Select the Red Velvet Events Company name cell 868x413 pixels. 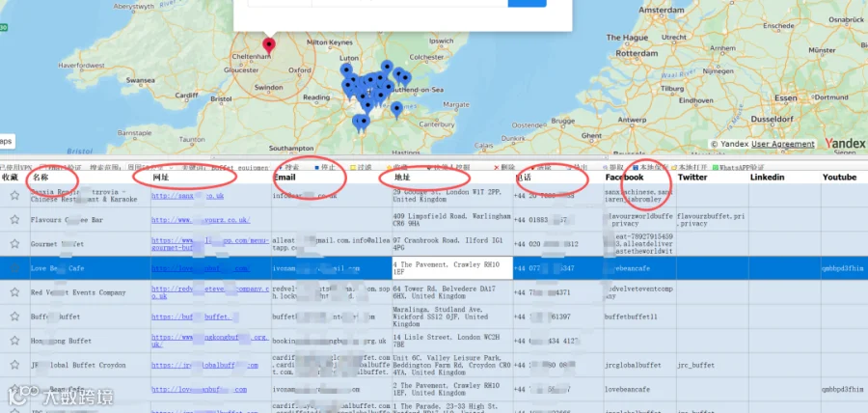pos(78,292)
